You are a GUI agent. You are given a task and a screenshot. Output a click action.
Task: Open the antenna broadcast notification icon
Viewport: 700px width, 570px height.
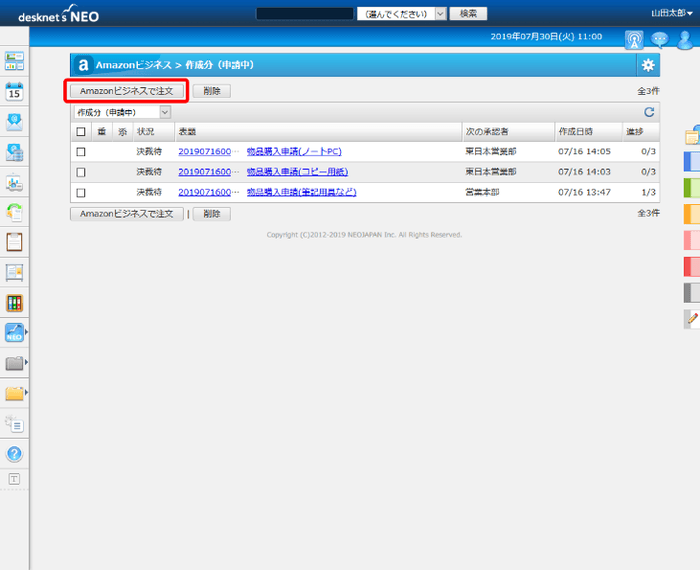tap(634, 40)
